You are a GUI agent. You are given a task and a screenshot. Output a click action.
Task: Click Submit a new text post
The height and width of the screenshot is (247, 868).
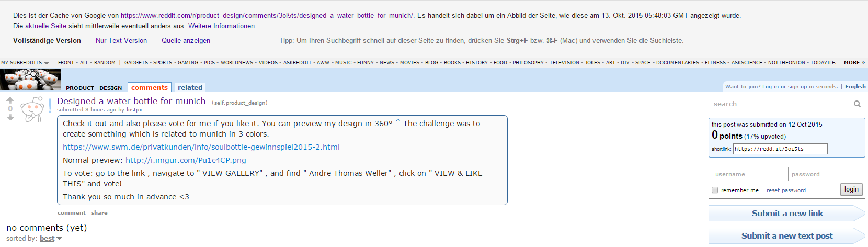(x=786, y=236)
